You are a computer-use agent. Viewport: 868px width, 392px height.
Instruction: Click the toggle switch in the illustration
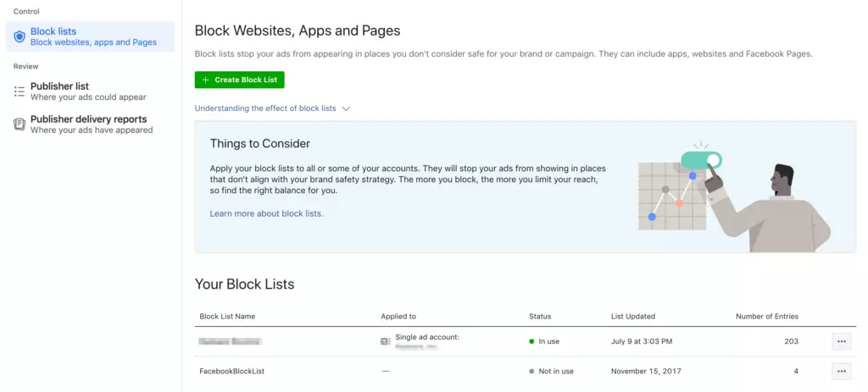pyautogui.click(x=701, y=160)
